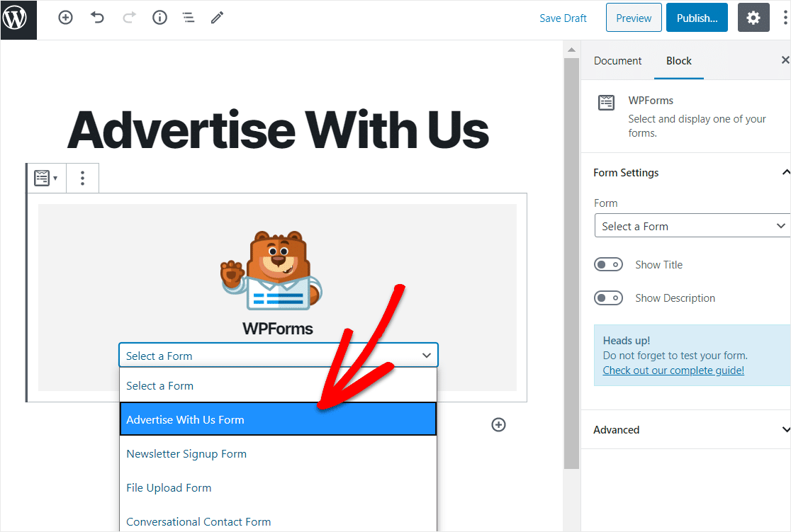The height and width of the screenshot is (532, 791).
Task: Redo the last change
Action: pos(129,18)
